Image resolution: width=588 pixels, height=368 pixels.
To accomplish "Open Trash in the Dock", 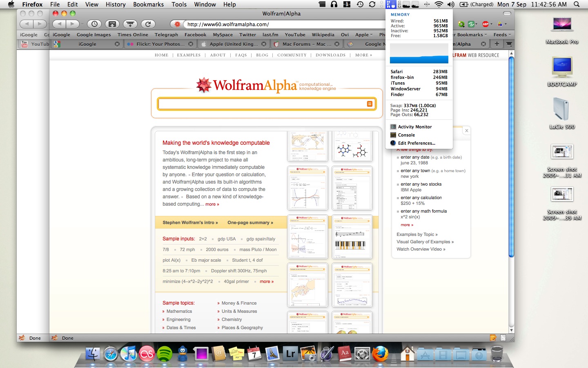I will (x=497, y=354).
